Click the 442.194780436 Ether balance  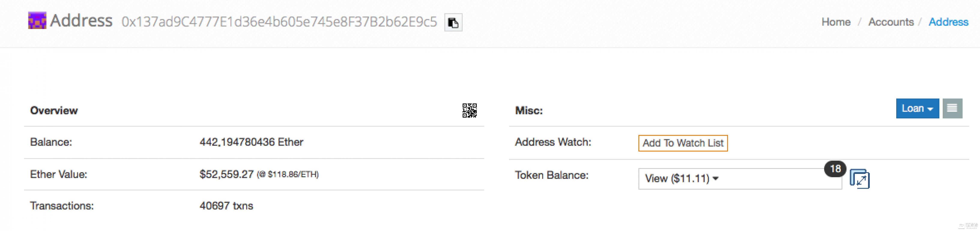coord(251,142)
